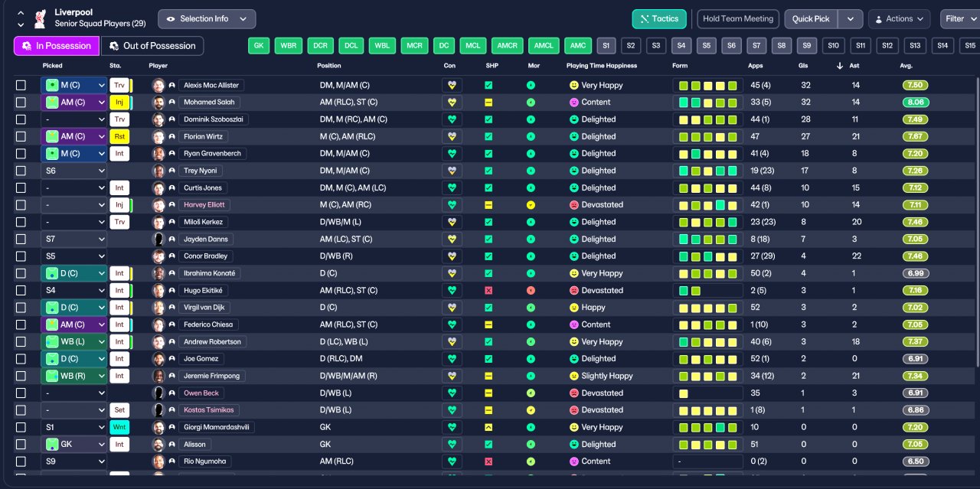Open Giorgi Mamardashvili's name link
Viewport: 980px width, 489px height.
217,427
